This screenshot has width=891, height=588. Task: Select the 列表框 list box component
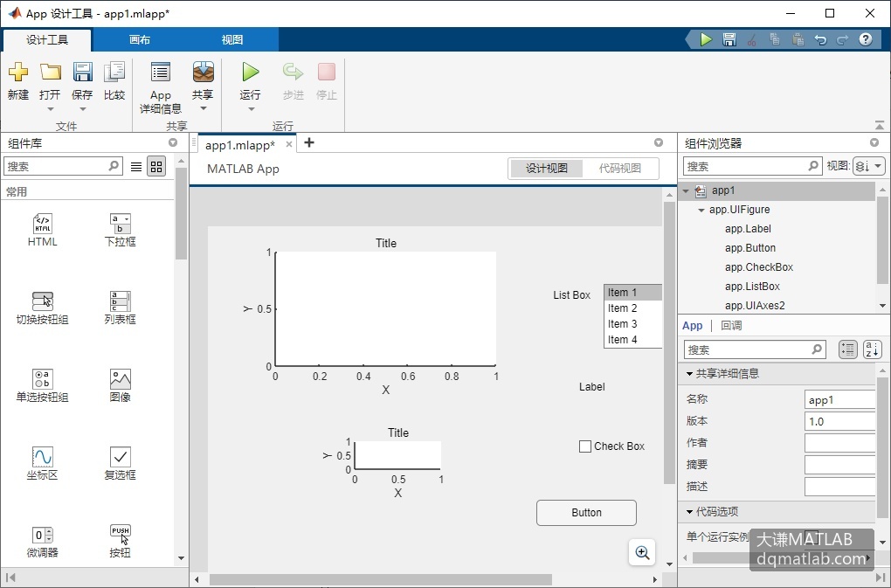point(120,308)
